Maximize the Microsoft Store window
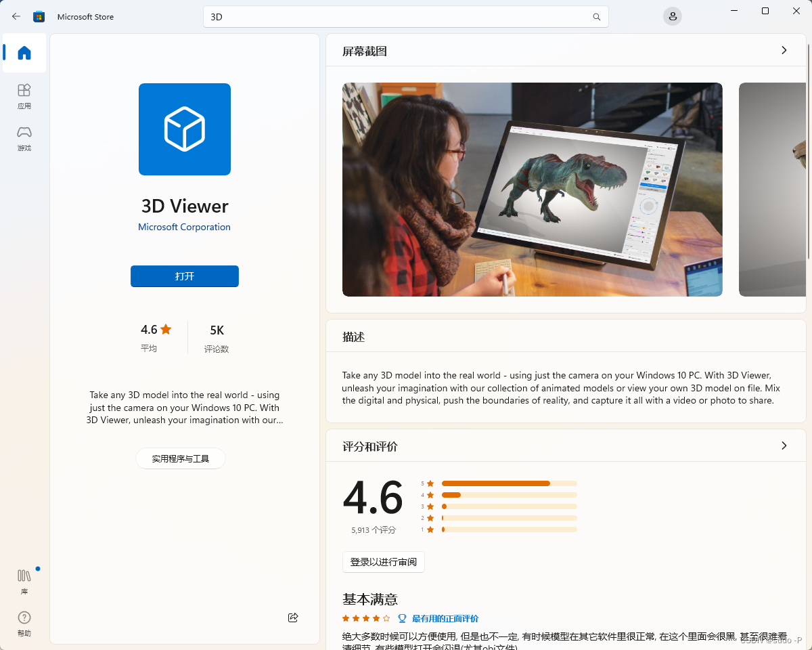 click(x=765, y=11)
